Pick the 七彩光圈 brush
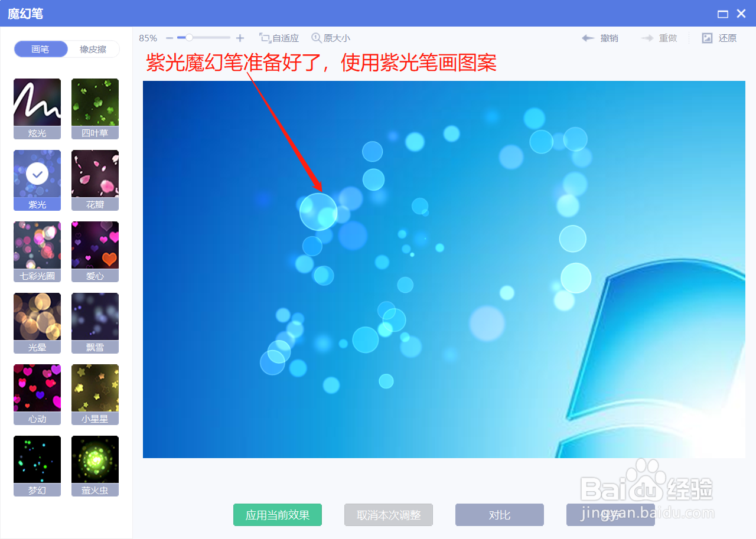The image size is (756, 539). (37, 251)
